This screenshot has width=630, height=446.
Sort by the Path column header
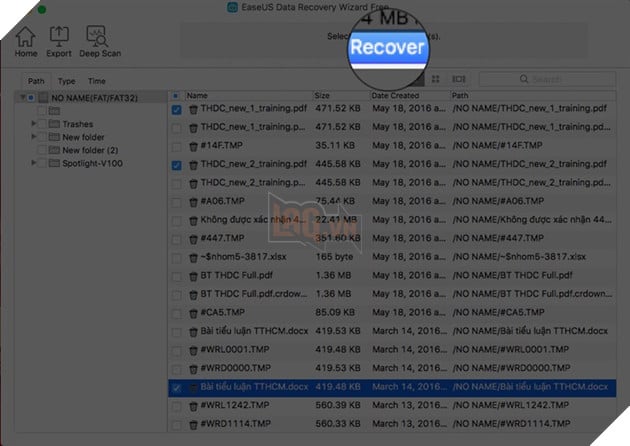coord(532,96)
